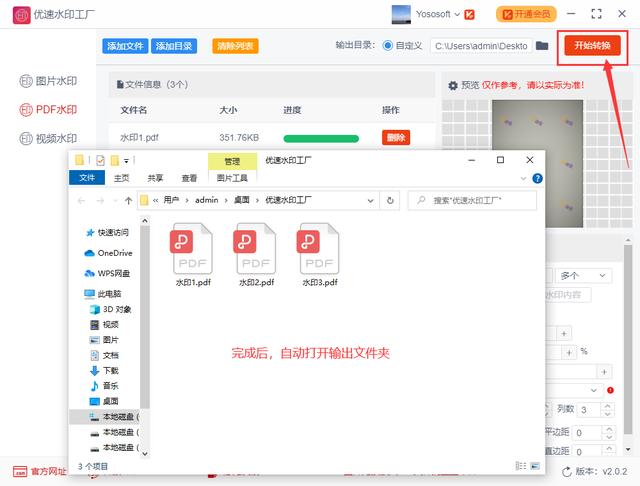Click the preview gear settings icon
Screen dimensions: 640x486
[453, 85]
